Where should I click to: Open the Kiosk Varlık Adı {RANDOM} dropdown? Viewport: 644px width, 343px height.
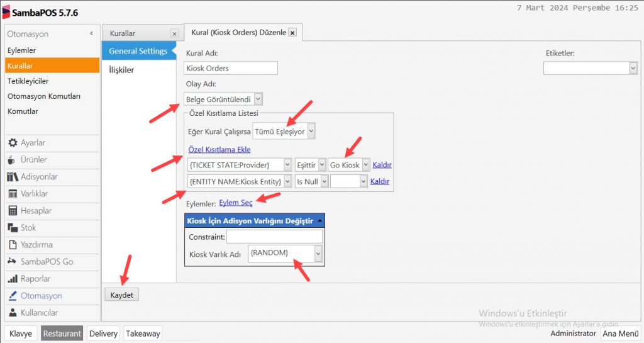tap(318, 253)
